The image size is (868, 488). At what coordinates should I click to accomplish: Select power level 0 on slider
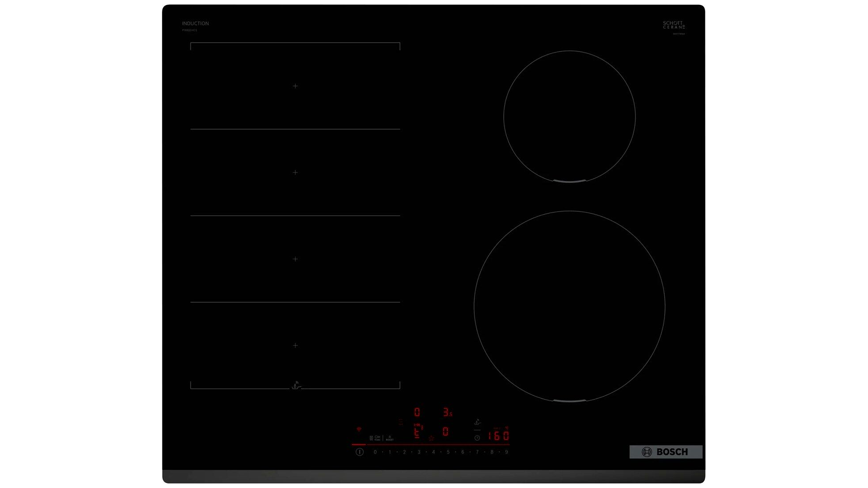[x=375, y=452]
